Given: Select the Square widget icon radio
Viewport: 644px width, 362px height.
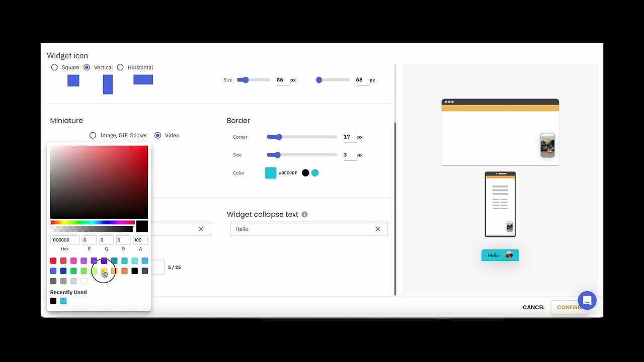Looking at the screenshot, I should [x=54, y=67].
